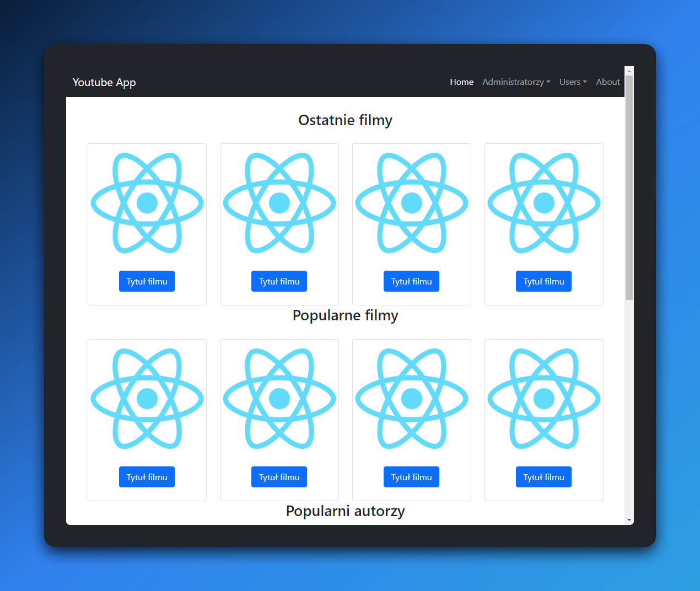This screenshot has height=591, width=700.
Task: Open fourth React thumbnail under Popularne filmy
Action: (544, 399)
